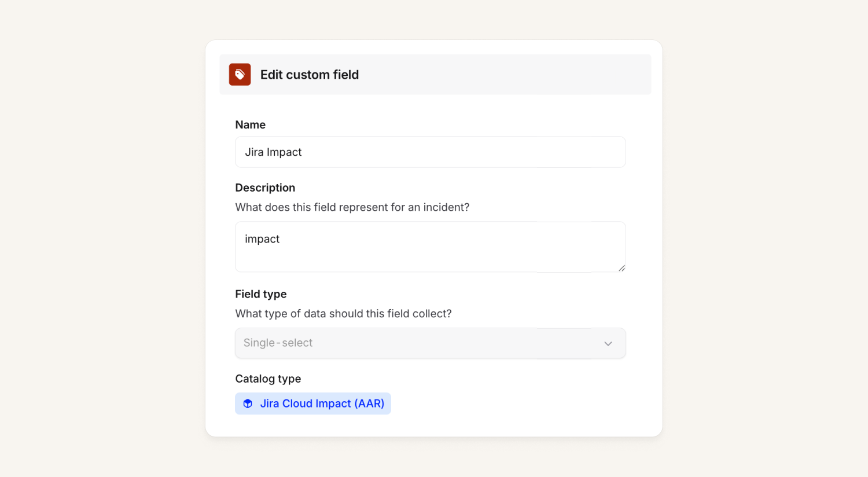
Task: Open the Single-select field type dropdown
Action: point(429,343)
